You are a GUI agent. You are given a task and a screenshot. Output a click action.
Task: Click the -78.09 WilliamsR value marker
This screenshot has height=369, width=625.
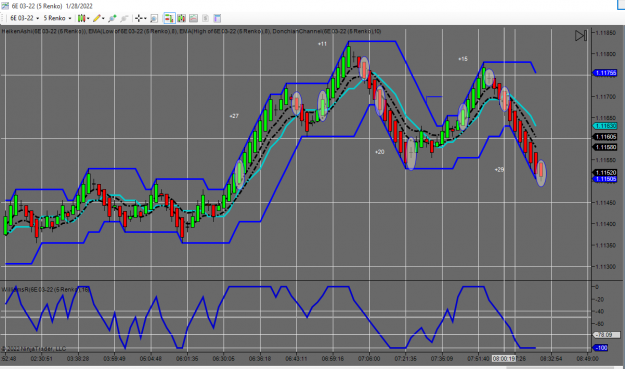(607, 335)
